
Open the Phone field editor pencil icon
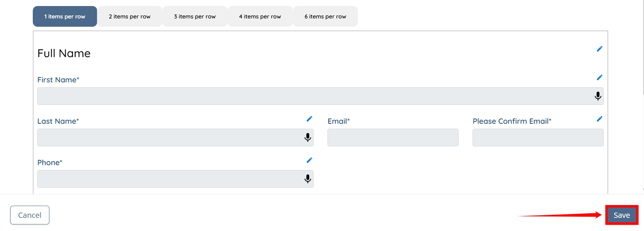[x=309, y=160]
